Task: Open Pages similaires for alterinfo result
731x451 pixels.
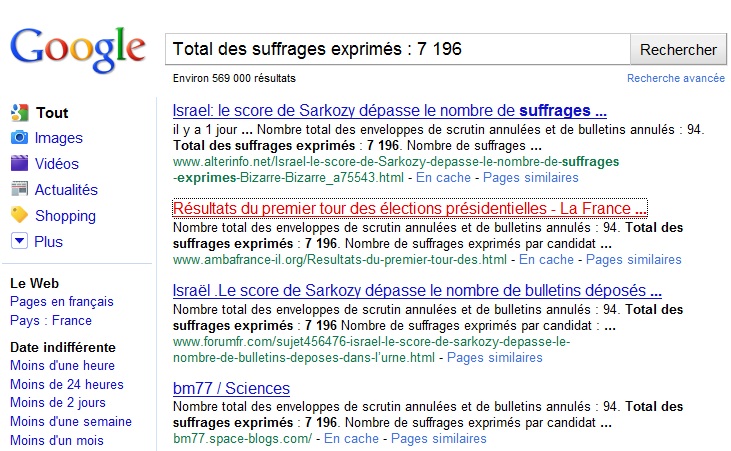Action: click(531, 178)
